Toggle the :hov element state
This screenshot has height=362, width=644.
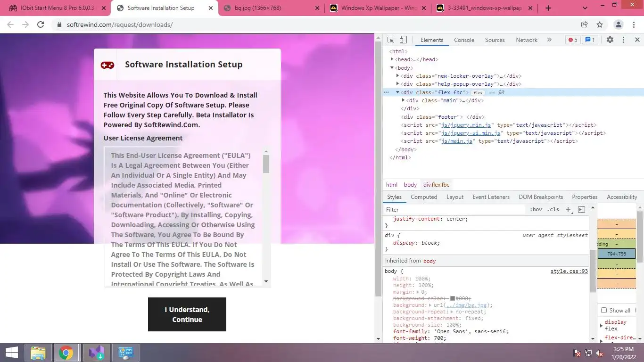(536, 209)
